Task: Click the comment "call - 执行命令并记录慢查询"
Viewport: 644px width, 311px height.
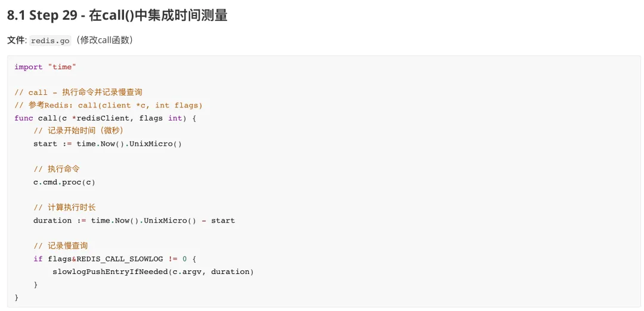Action: (79, 93)
